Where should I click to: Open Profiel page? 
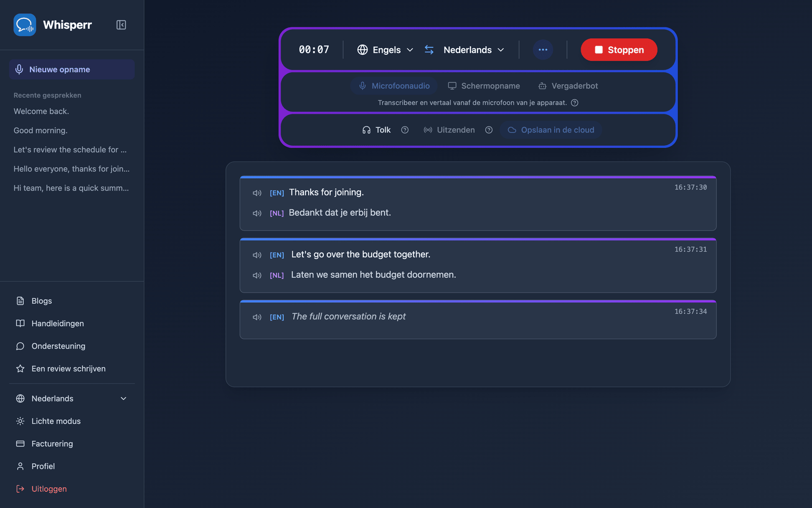72,466
